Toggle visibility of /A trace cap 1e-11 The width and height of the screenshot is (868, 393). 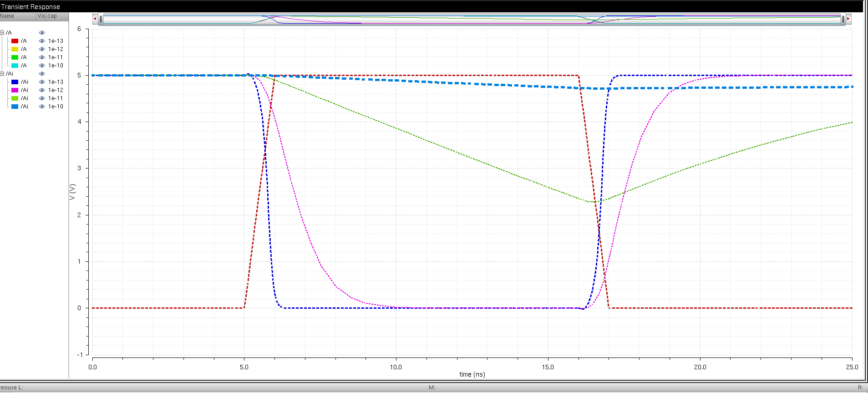42,57
